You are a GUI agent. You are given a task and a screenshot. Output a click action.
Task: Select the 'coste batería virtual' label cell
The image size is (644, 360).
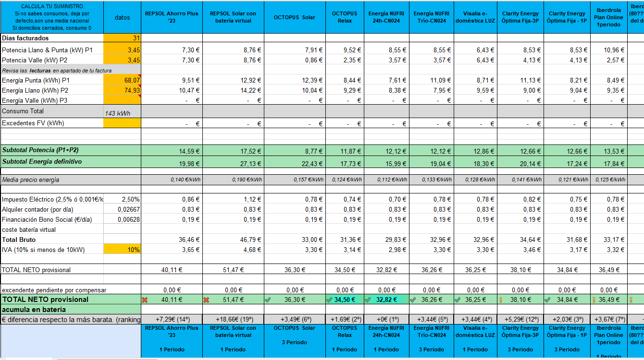point(52,229)
